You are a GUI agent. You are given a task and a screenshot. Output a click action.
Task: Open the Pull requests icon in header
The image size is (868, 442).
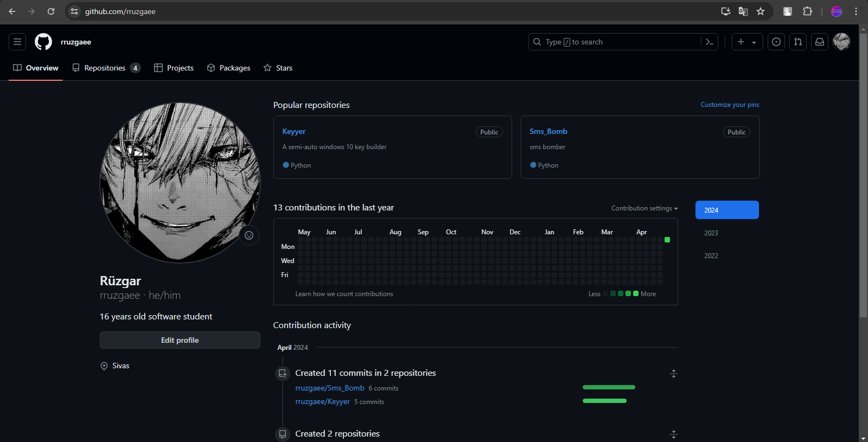click(x=798, y=42)
